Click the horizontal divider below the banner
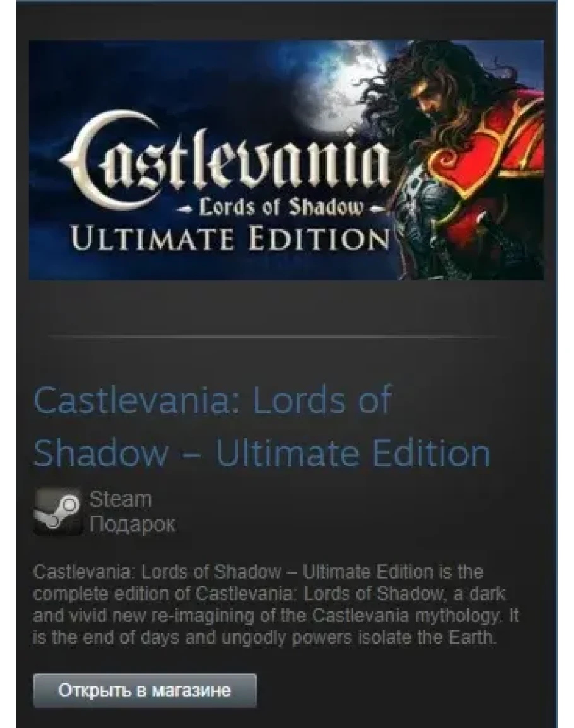Viewport: 574px width, 728px height. 279,336
